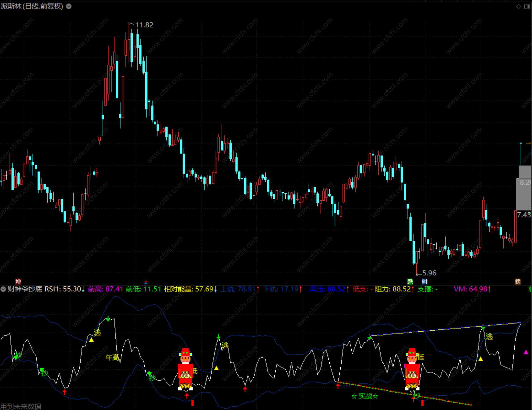Click the 前低: 11.51 readout
Viewport: 532px width, 410px height.
(143, 289)
